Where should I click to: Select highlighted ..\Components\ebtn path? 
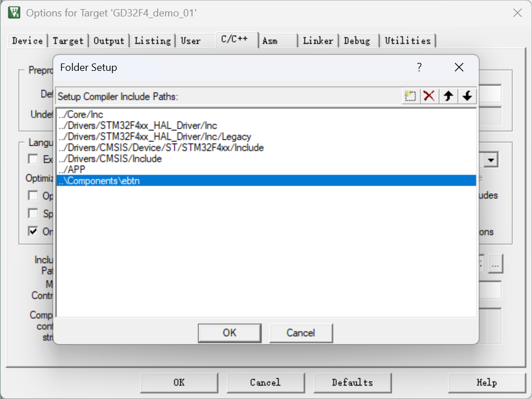click(267, 181)
